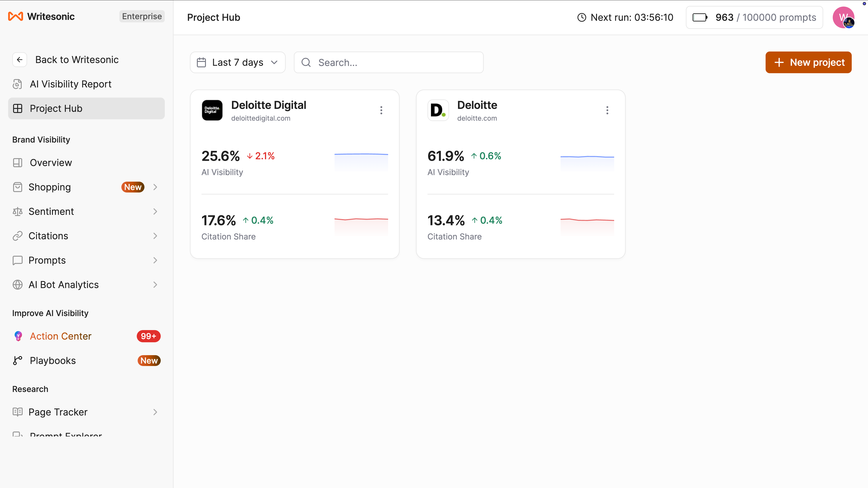Go Back to Writesonic
The width and height of the screenshot is (868, 488).
77,60
